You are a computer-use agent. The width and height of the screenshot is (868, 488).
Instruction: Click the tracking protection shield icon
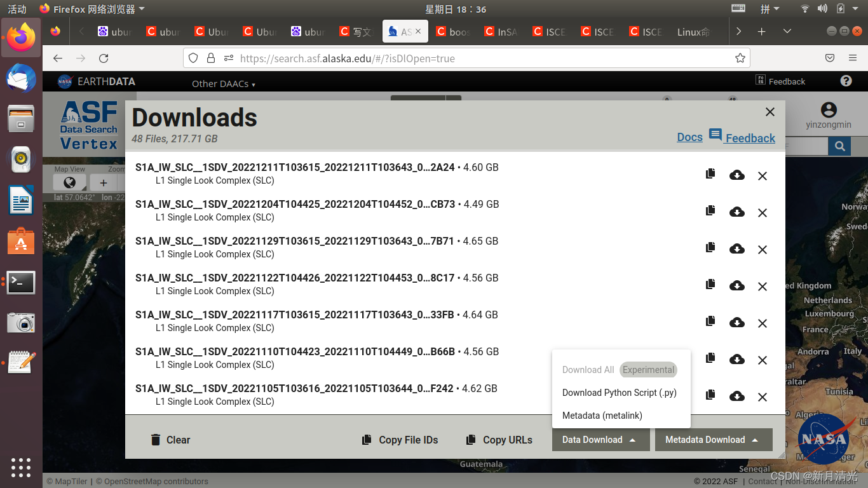[193, 58]
